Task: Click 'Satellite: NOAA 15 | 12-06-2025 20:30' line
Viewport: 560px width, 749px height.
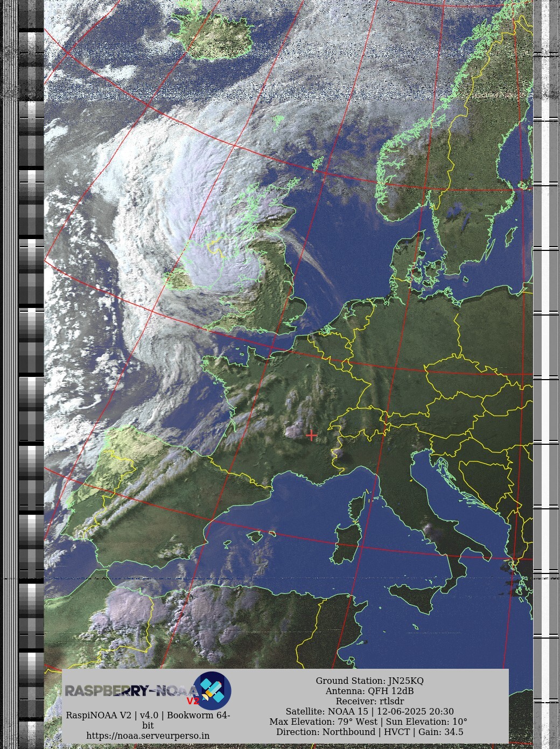Action: (x=369, y=711)
